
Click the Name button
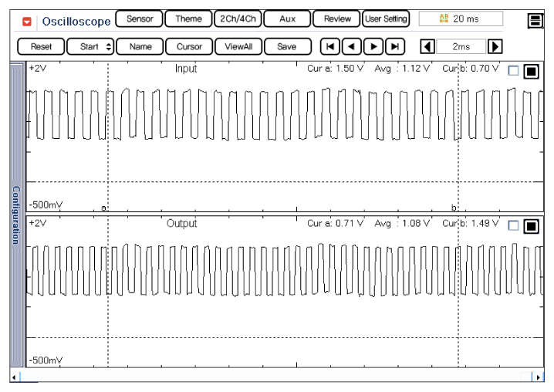[140, 46]
